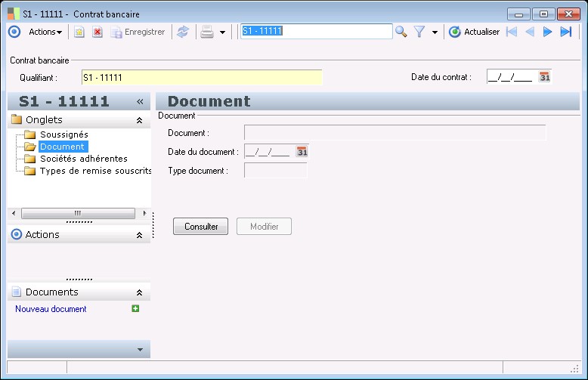Create a new record with the new icon
The height and width of the screenshot is (380, 588).
tap(79, 32)
